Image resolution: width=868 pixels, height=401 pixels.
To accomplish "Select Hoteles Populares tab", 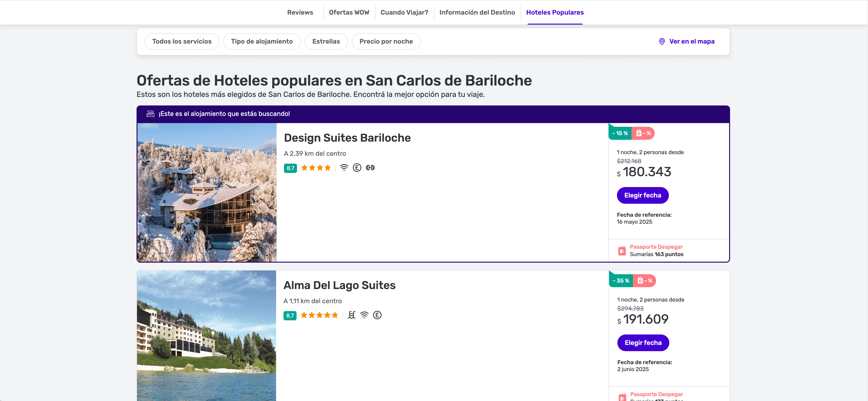I will [x=555, y=13].
